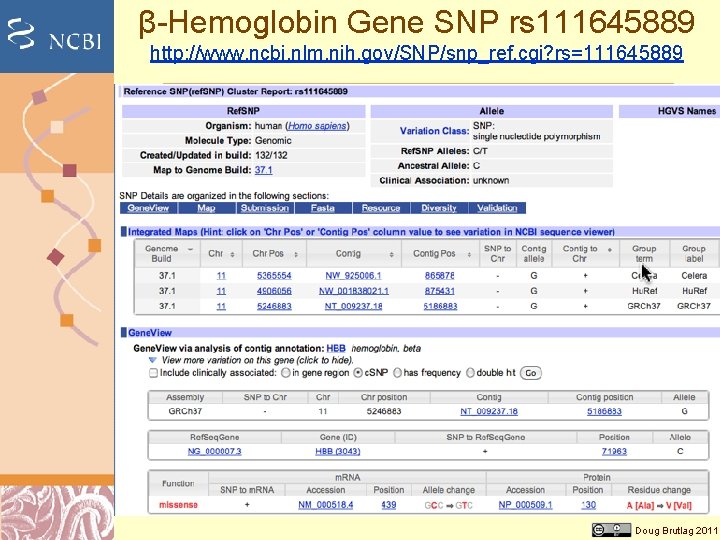Select the 'in gene region' radio button
Viewport: 720px width, 540px height.
point(285,373)
